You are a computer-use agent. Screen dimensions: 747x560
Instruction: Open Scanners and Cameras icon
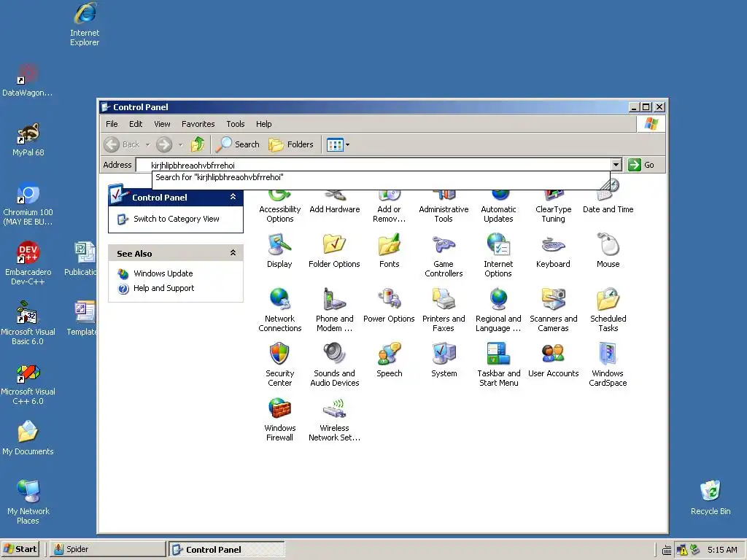[x=553, y=310]
